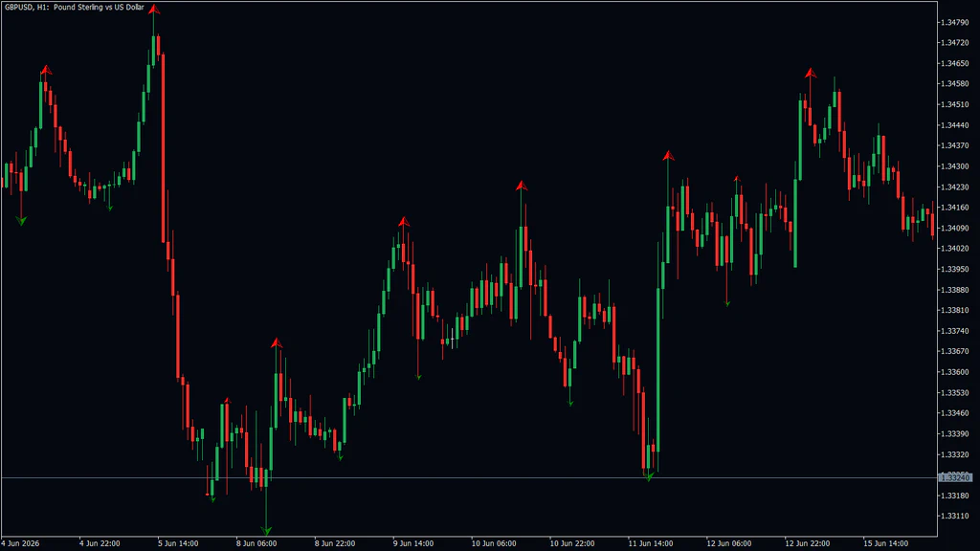Click the 8 Jun 06:00 time label
This screenshot has width=980, height=551.
[x=256, y=543]
